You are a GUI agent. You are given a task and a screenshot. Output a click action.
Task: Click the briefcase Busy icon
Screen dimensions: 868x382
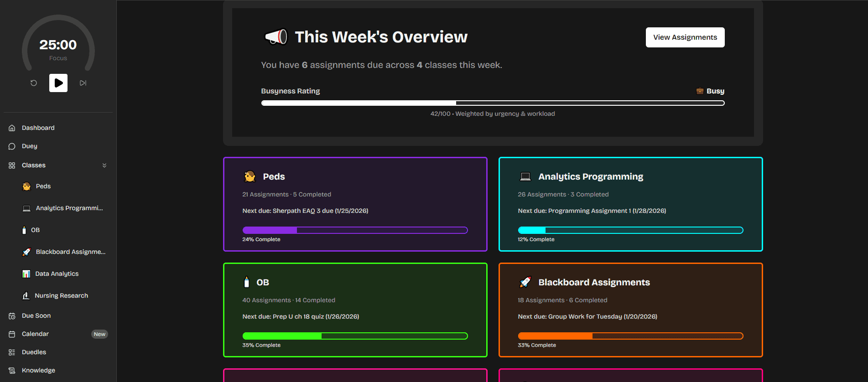(700, 91)
